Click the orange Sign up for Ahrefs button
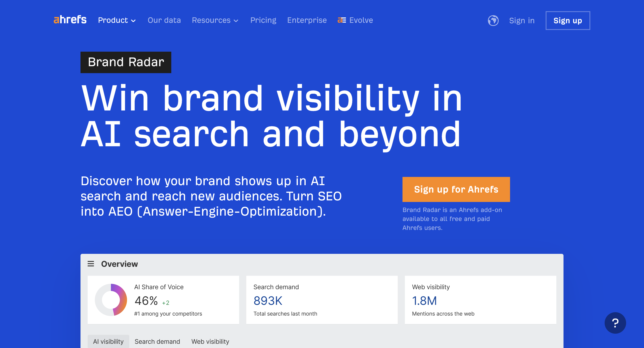This screenshot has width=644, height=348. click(456, 189)
